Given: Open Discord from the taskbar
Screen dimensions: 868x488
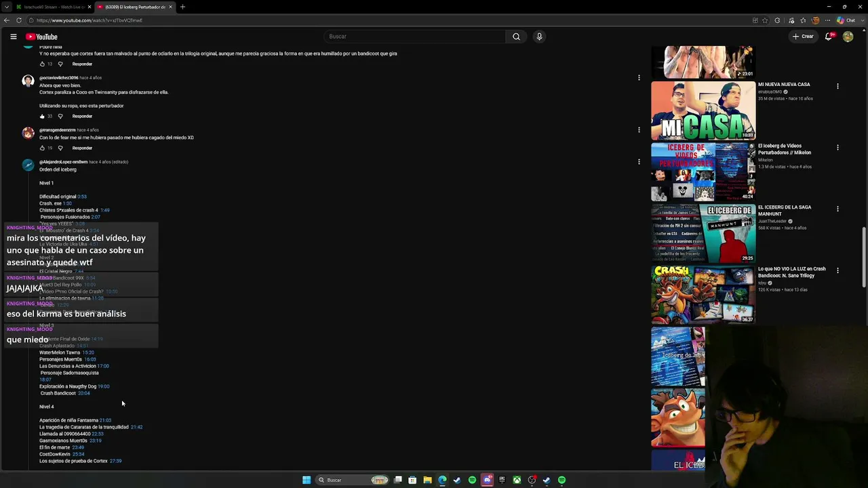Looking at the screenshot, I should [487, 480].
